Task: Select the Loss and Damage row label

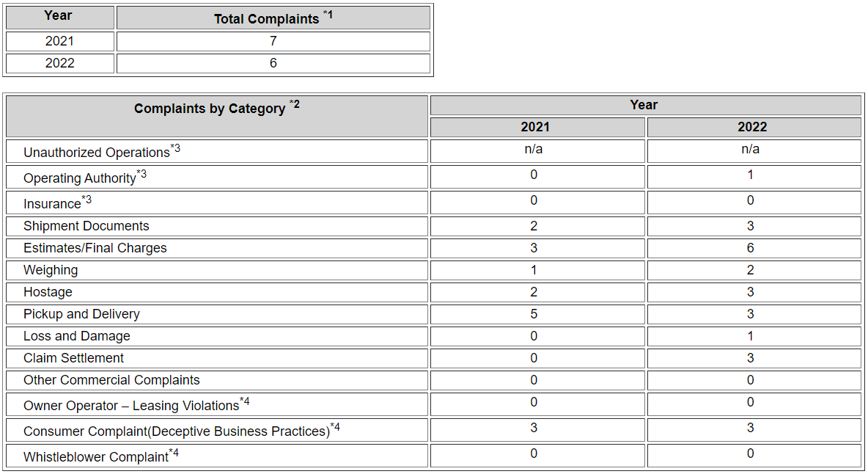Action: pos(77,336)
